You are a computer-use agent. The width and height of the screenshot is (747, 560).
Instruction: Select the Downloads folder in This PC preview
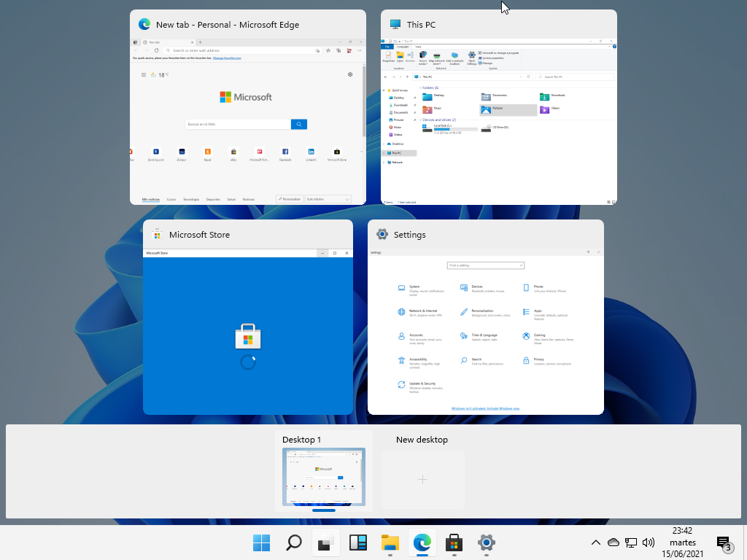552,97
